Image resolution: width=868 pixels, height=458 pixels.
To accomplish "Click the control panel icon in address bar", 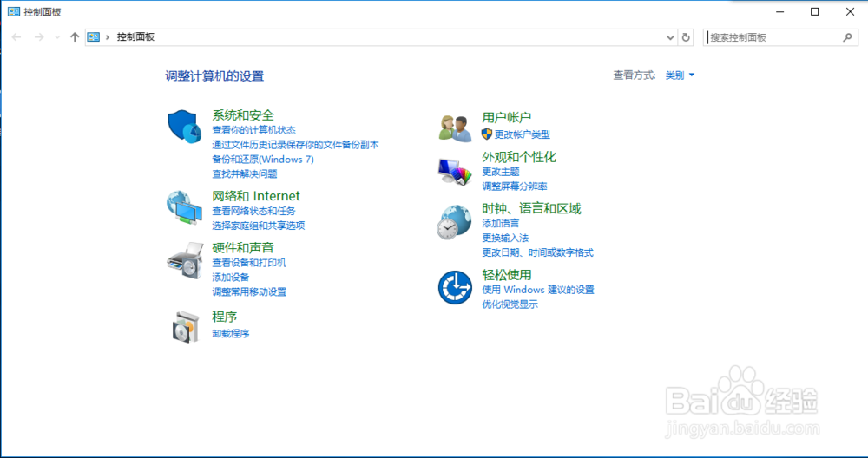I will coord(94,37).
